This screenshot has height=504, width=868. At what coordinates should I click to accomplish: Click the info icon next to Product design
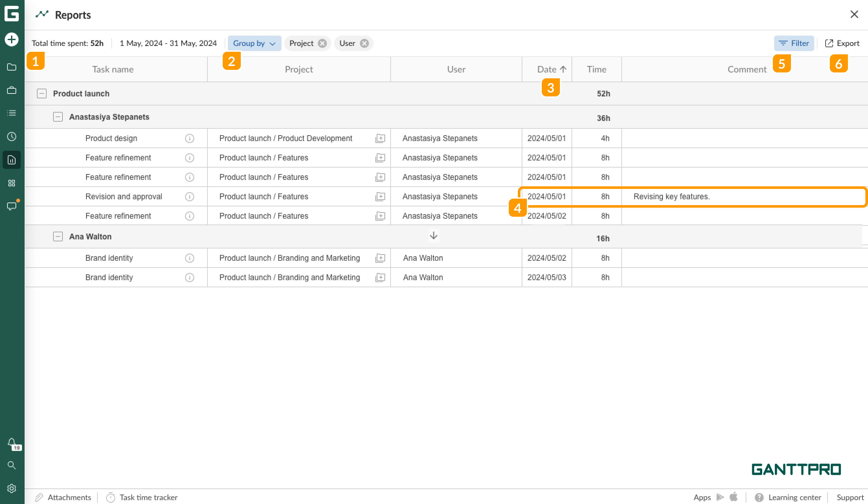189,138
